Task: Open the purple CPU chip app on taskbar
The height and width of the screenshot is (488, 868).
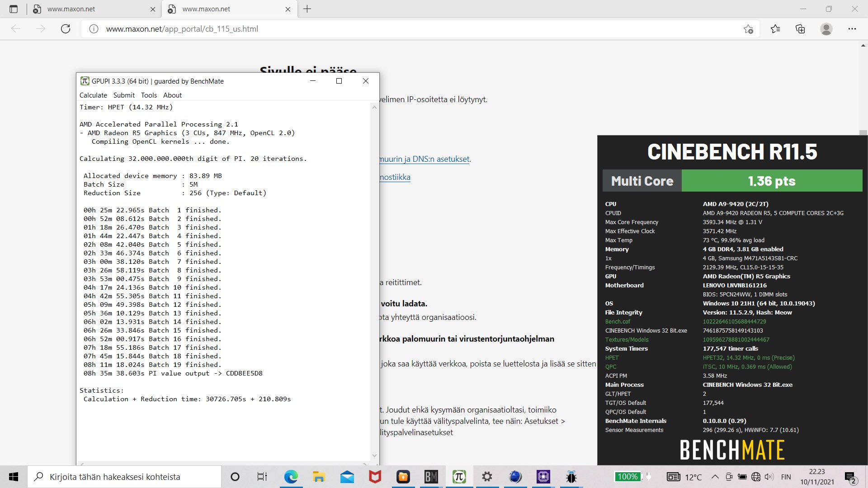Action: point(543,477)
